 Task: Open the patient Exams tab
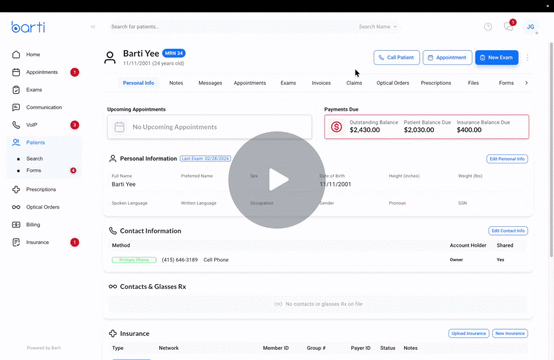coord(288,83)
